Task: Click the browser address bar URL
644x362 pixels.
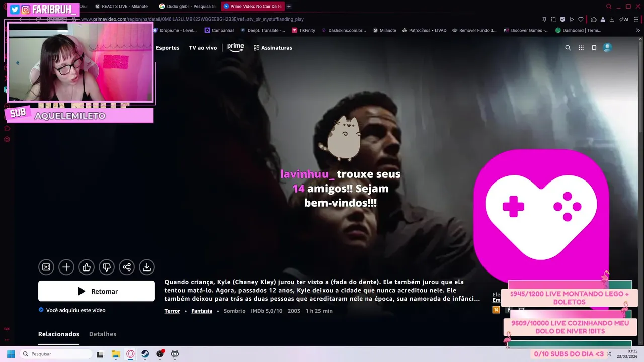Action: point(192,19)
